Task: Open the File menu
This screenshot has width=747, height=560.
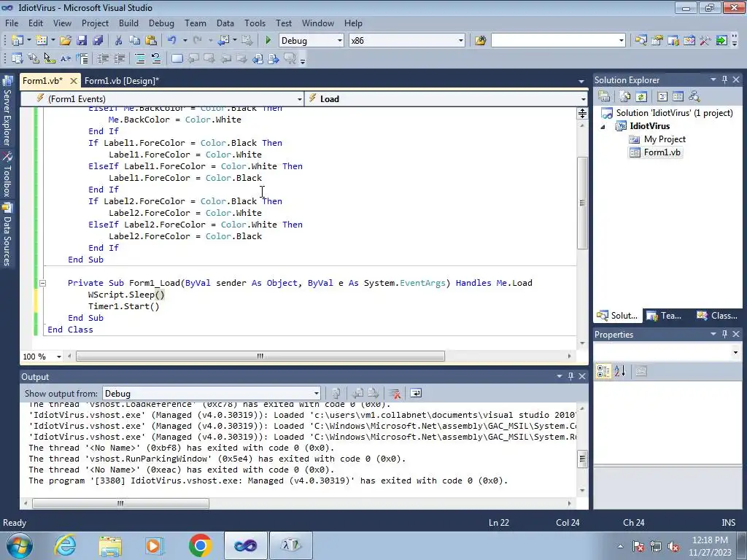Action: (12, 23)
